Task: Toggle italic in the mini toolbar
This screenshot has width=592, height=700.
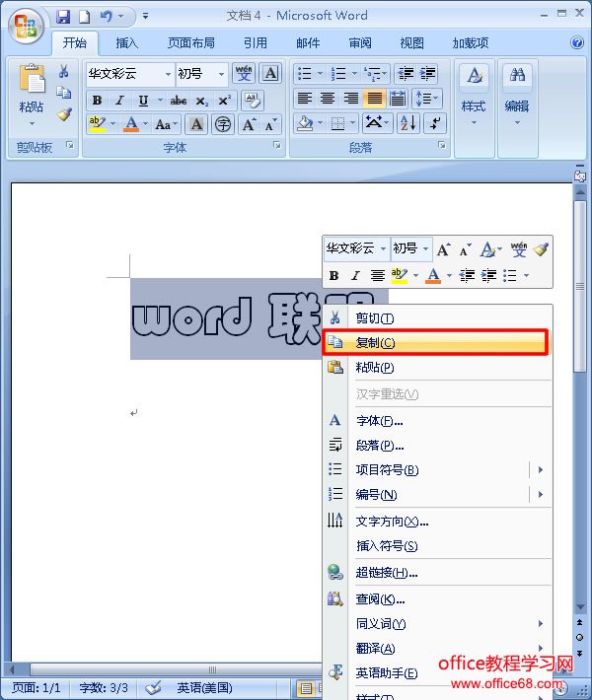Action: point(355,275)
